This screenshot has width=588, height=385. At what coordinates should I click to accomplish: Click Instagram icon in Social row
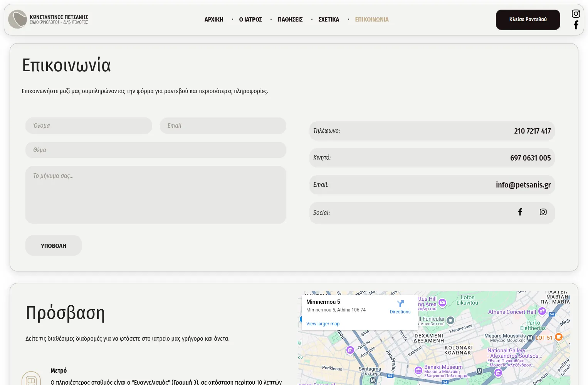tap(543, 212)
